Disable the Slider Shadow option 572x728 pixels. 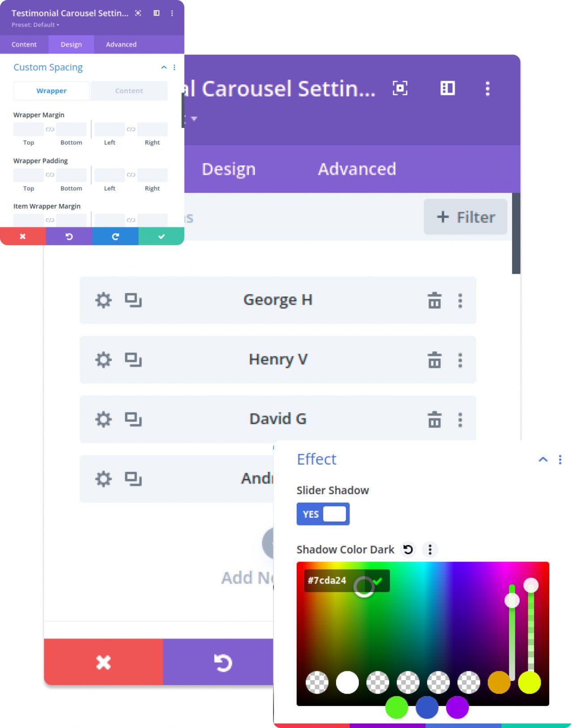323,514
